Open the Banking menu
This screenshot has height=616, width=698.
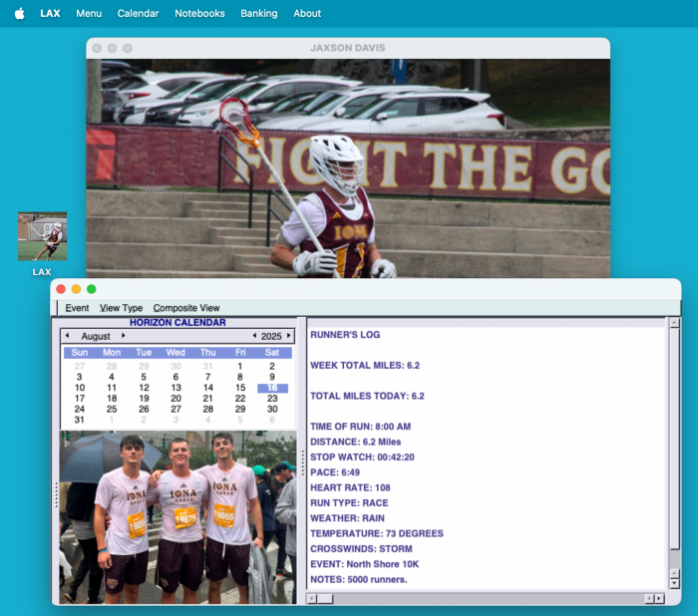tap(259, 14)
